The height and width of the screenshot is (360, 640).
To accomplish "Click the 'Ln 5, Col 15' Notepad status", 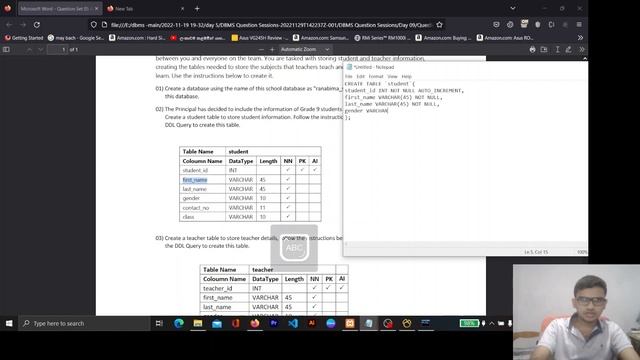I will [x=536, y=252].
